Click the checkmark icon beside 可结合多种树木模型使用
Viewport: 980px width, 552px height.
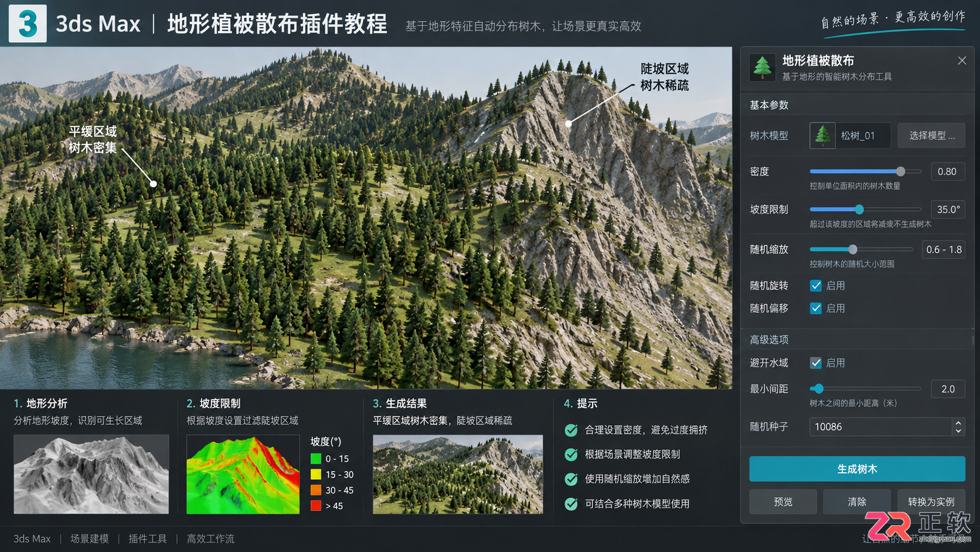571,503
